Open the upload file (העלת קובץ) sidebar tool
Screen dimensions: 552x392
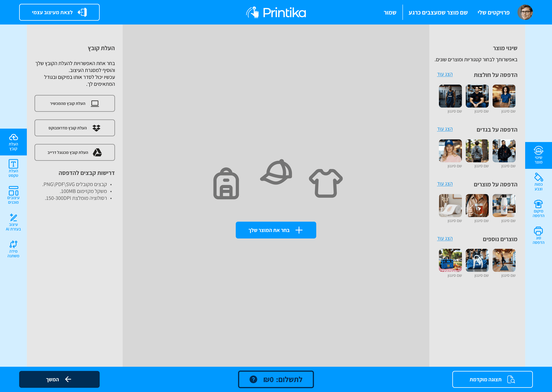(x=13, y=142)
